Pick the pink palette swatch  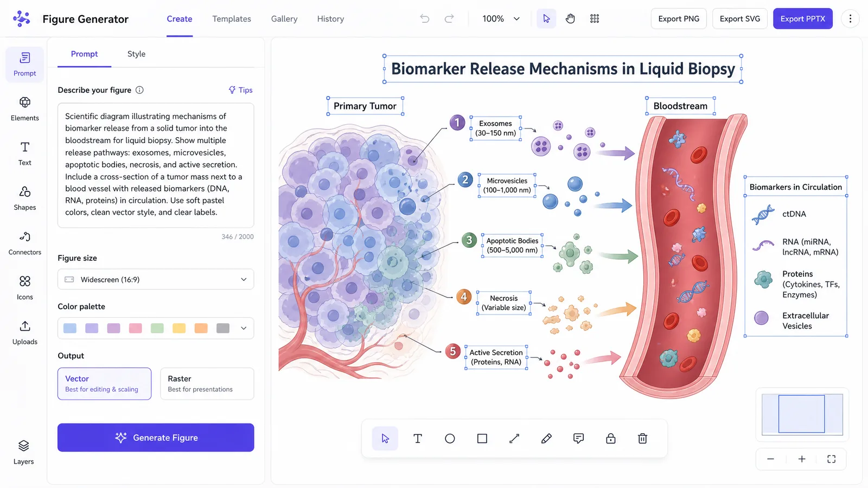(136, 328)
